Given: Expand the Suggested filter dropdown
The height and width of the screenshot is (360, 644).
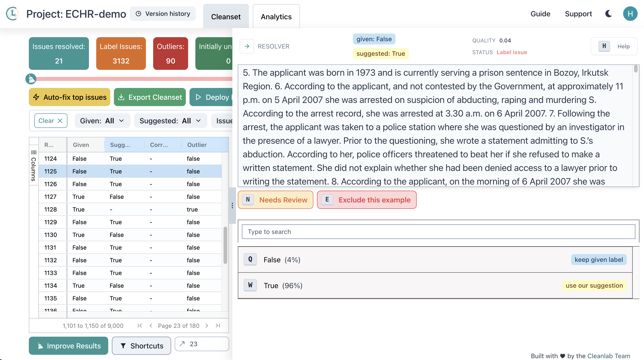Looking at the screenshot, I should [x=170, y=121].
